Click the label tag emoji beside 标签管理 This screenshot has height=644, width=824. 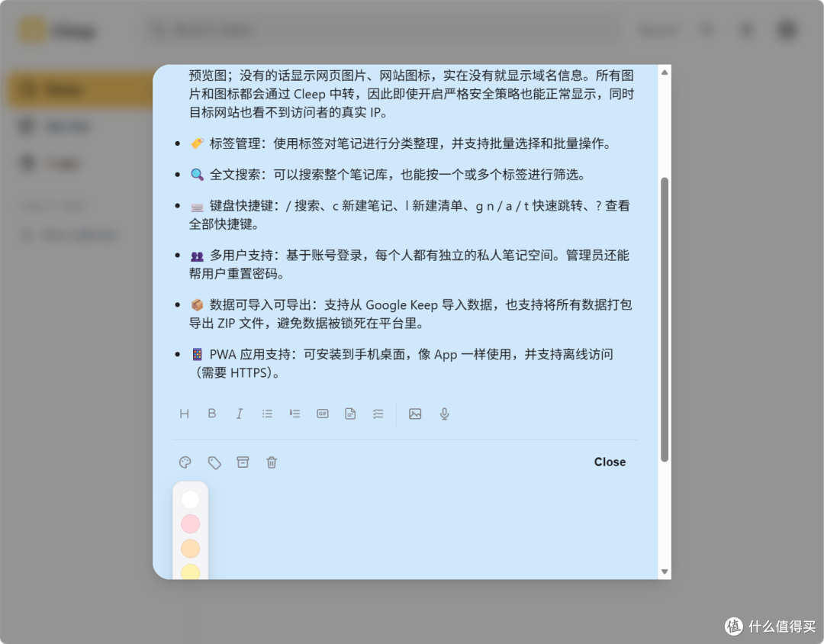click(x=197, y=143)
